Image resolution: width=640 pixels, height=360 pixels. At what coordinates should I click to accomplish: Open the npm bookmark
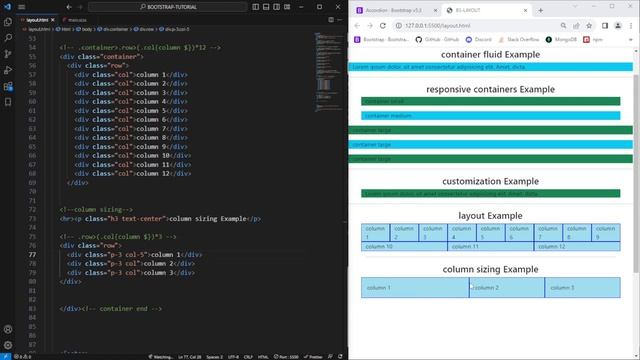[x=593, y=40]
